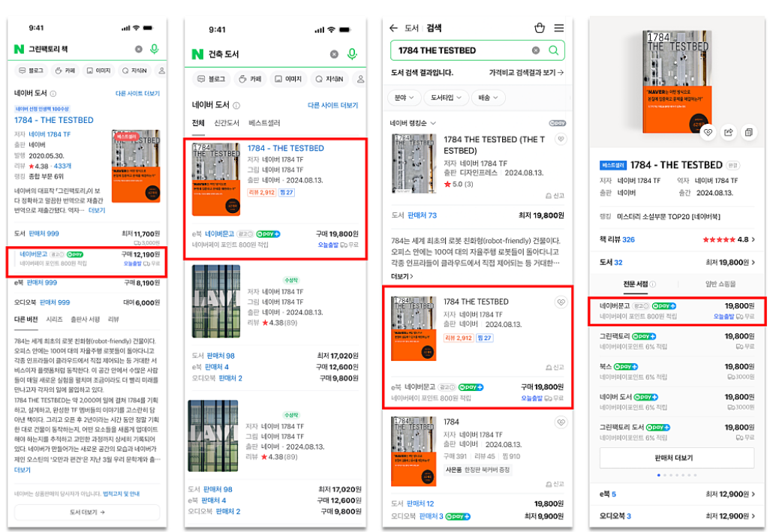This screenshot has width=779, height=532.
Task: Clear the '1784 THE TESTBED' search field
Action: pos(536,50)
